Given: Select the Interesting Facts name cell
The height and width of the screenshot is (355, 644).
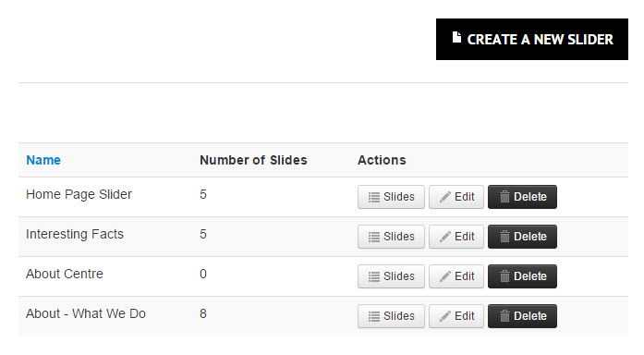Looking at the screenshot, I should coord(75,234).
